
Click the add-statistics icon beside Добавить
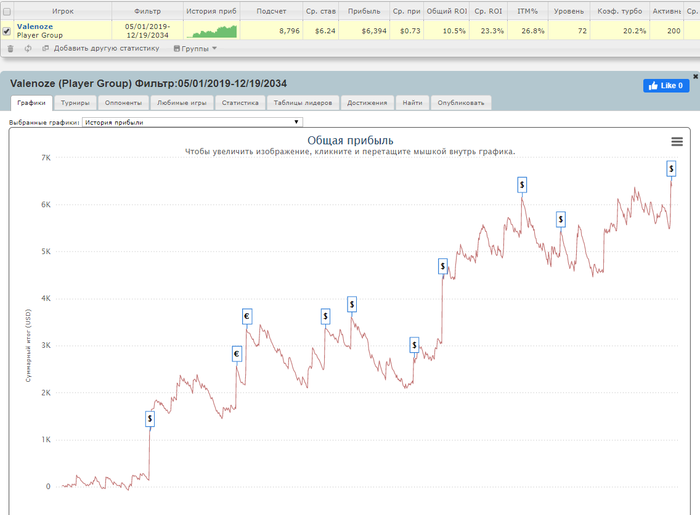coord(46,48)
